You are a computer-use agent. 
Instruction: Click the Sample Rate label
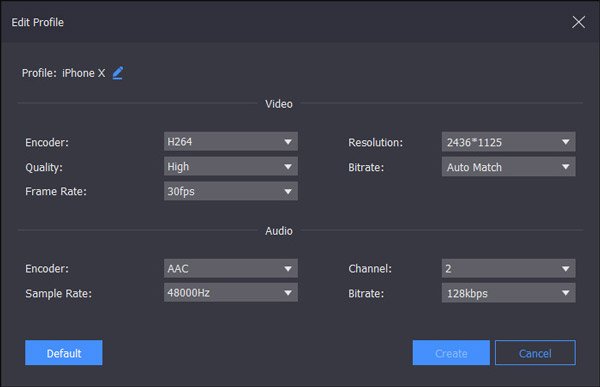[x=59, y=294]
